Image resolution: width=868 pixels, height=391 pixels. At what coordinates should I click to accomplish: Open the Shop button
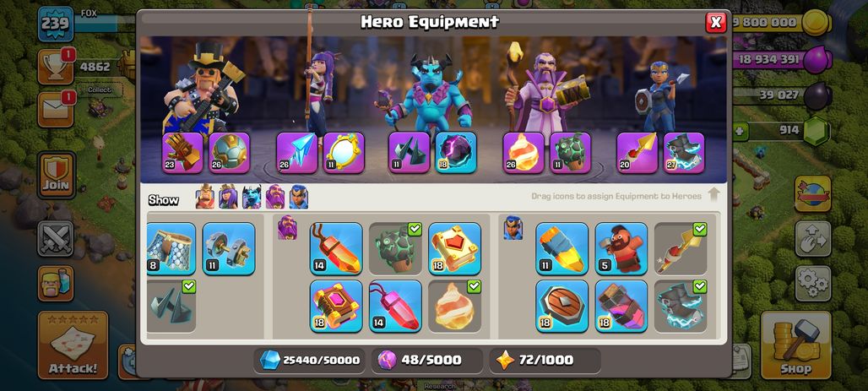796,345
